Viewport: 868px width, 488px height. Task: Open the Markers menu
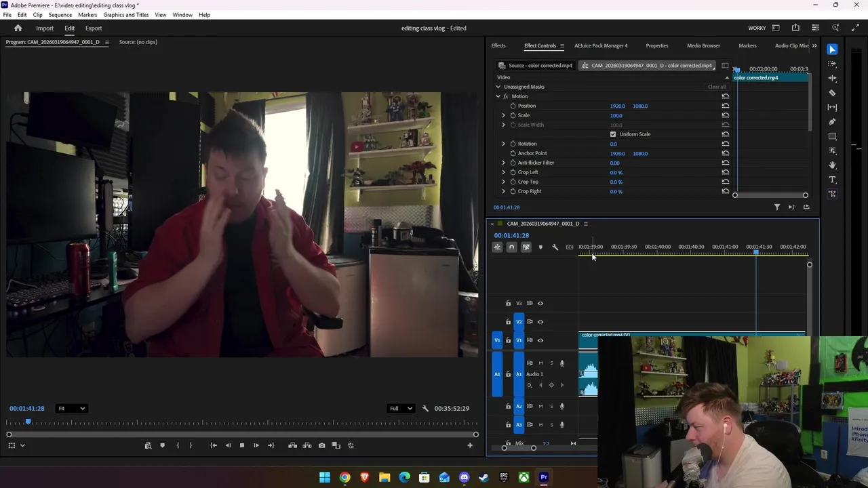[x=87, y=14]
